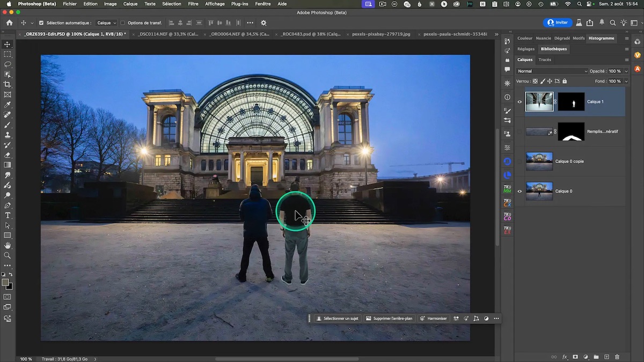Open the Fichier menu
The width and height of the screenshot is (644, 362).
point(70,4)
